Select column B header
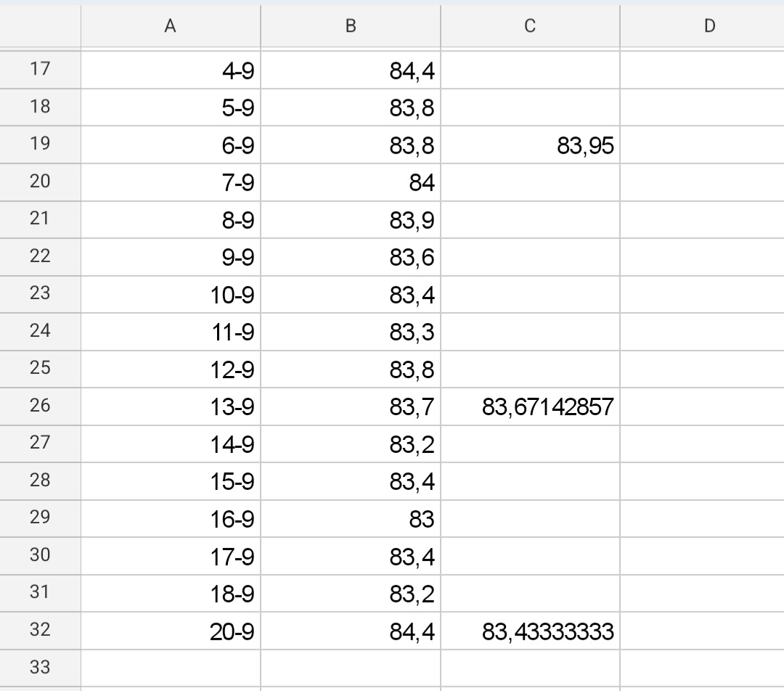This screenshot has height=691, width=784. pos(351,27)
